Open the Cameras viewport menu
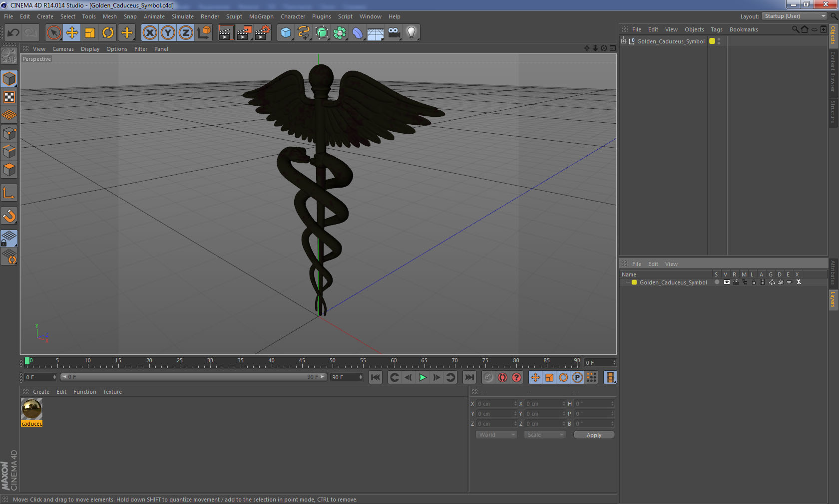839x504 pixels. tap(63, 49)
